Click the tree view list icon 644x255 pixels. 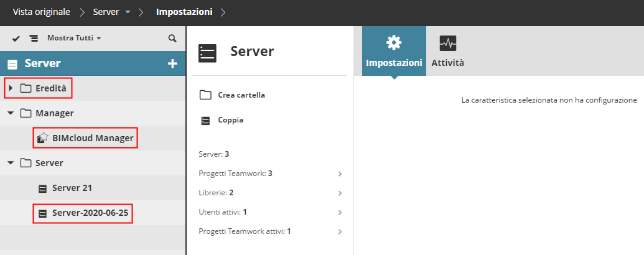pos(34,39)
